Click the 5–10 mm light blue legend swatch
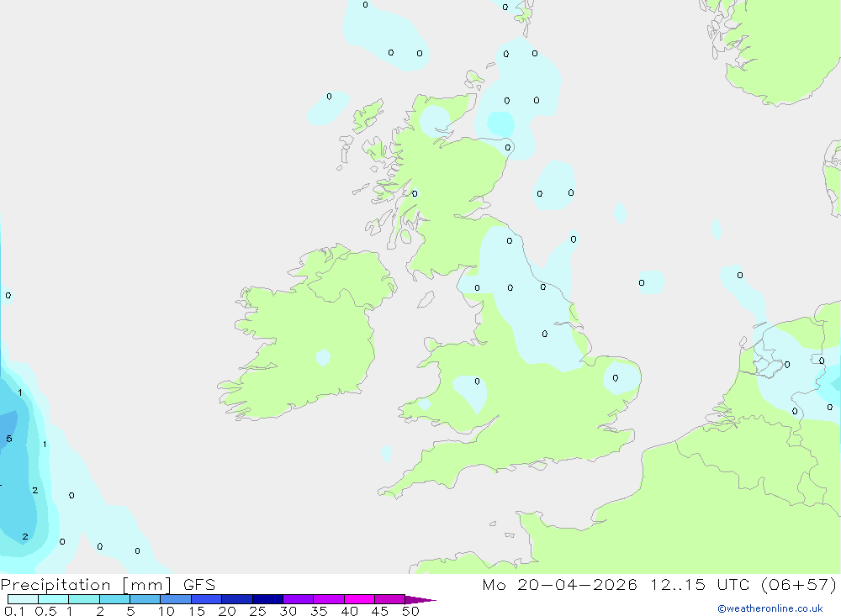Image resolution: width=841 pixels, height=616 pixels. [x=145, y=599]
